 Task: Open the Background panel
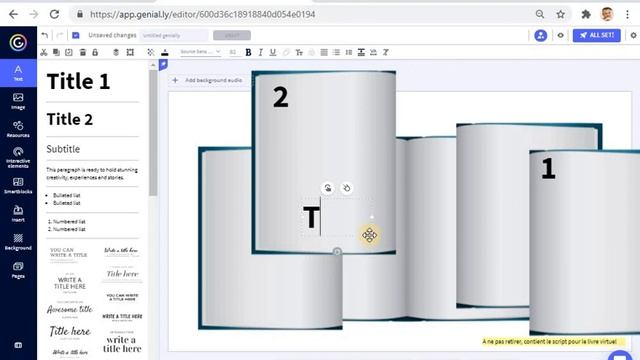18,242
